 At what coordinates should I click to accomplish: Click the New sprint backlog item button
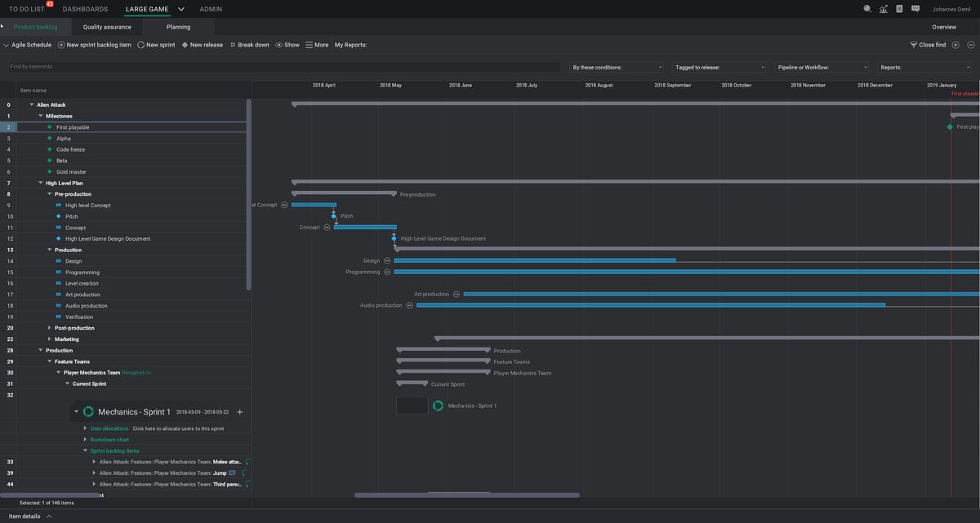(94, 45)
